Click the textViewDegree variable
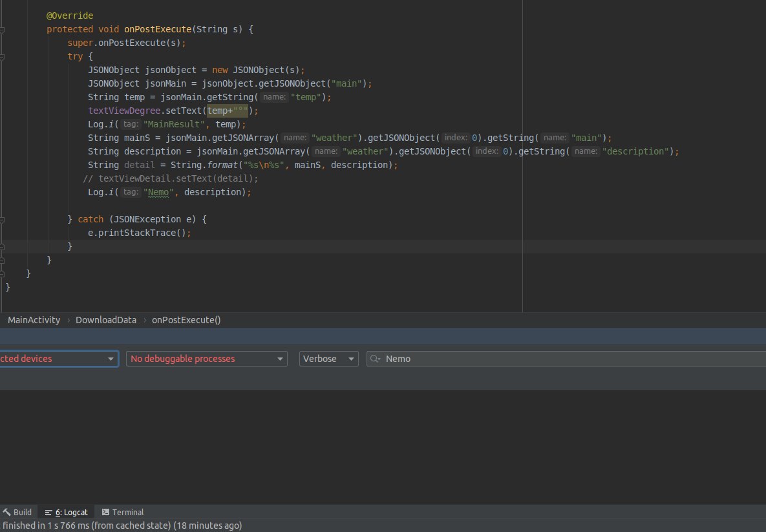The height and width of the screenshot is (532, 766). 124,111
